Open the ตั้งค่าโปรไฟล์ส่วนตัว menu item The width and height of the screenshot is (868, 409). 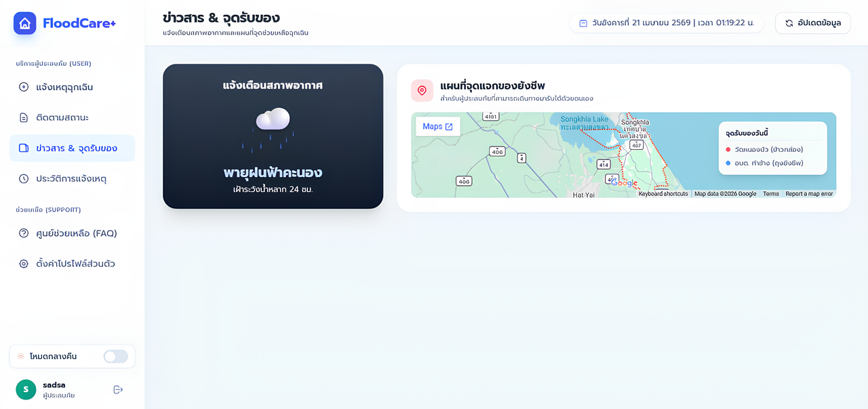tap(72, 264)
